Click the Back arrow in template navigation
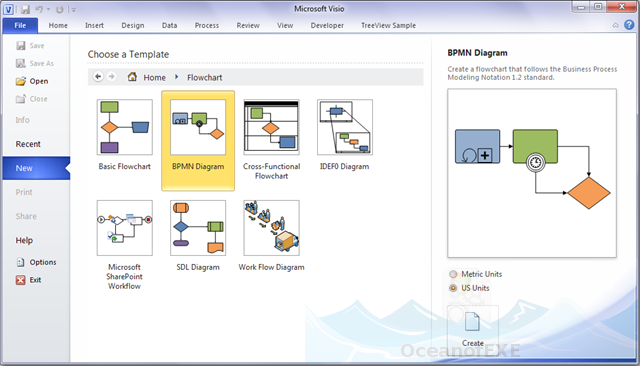 click(98, 76)
